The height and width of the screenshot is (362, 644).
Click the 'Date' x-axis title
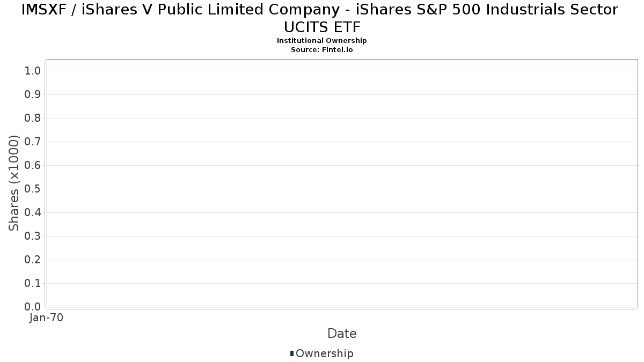pyautogui.click(x=342, y=334)
